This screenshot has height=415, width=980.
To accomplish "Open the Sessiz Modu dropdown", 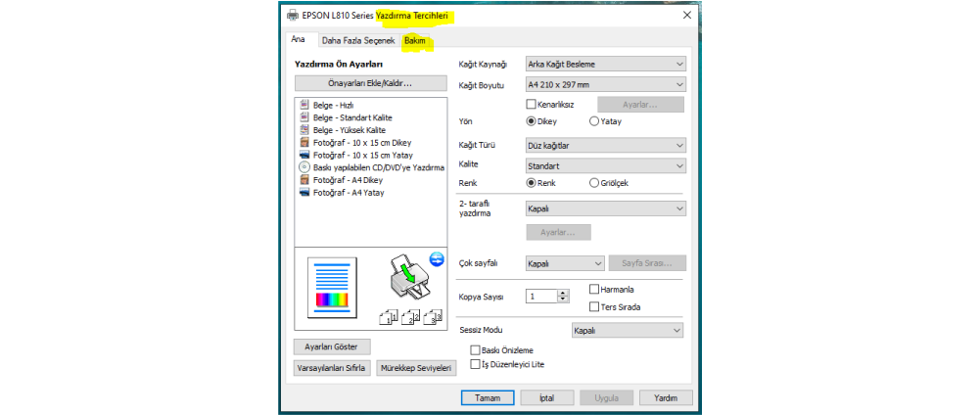I will coord(628,330).
